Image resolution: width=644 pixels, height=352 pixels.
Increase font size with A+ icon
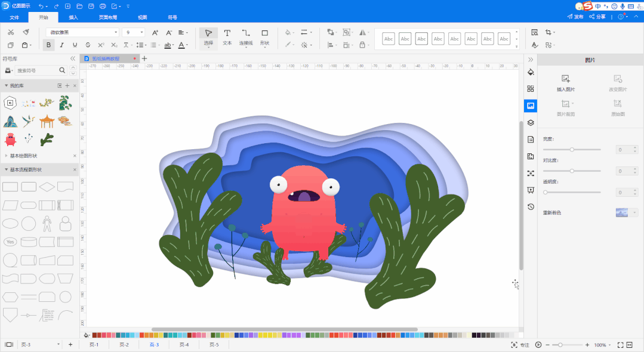point(155,32)
